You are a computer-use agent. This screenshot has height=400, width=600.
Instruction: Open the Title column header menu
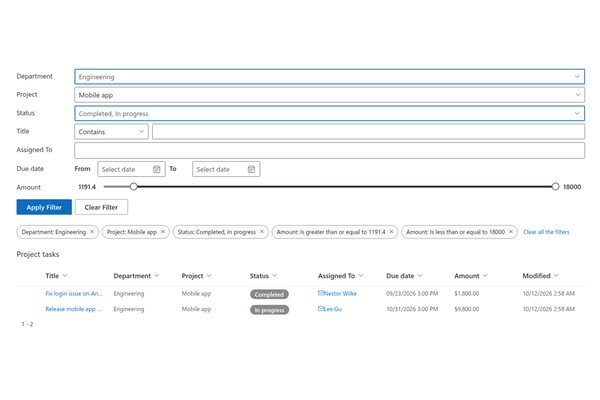click(x=56, y=276)
